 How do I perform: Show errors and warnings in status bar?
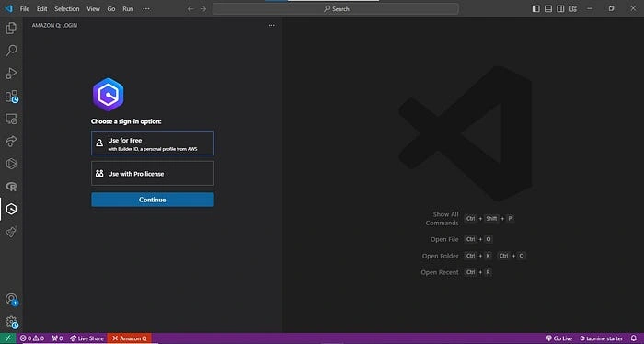pyautogui.click(x=32, y=338)
